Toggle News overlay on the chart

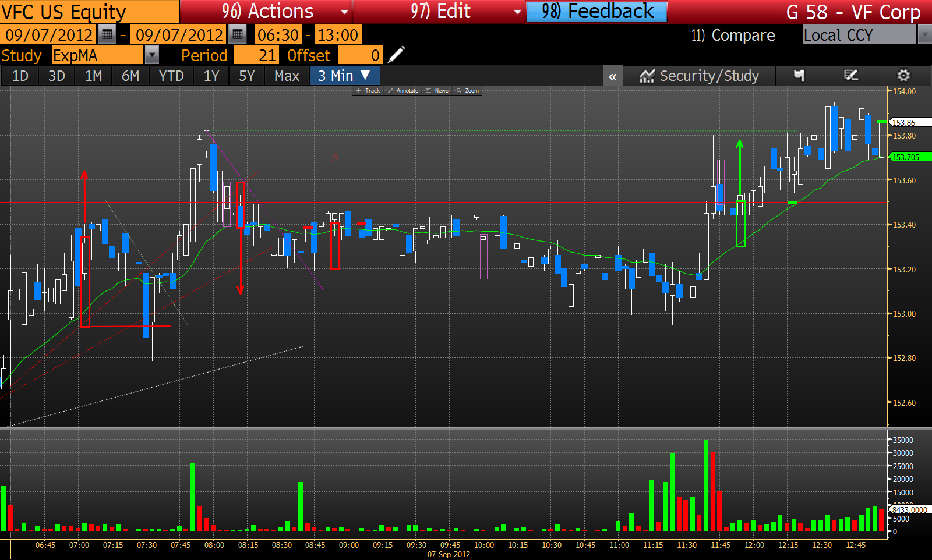point(437,91)
